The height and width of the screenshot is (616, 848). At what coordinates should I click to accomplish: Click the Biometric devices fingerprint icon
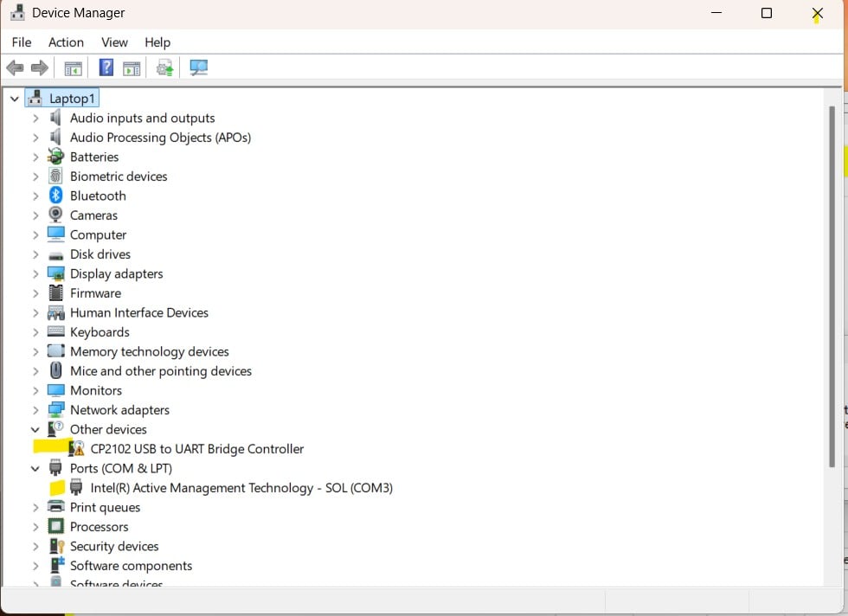click(x=55, y=176)
